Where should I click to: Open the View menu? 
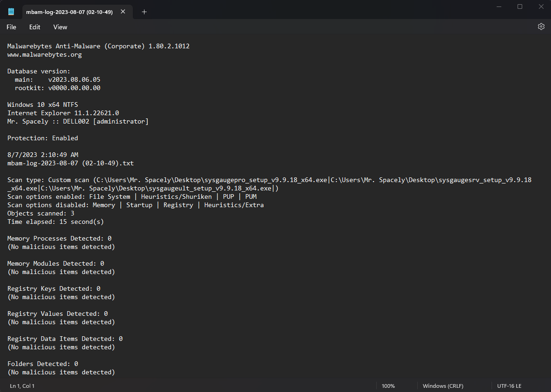pos(60,27)
